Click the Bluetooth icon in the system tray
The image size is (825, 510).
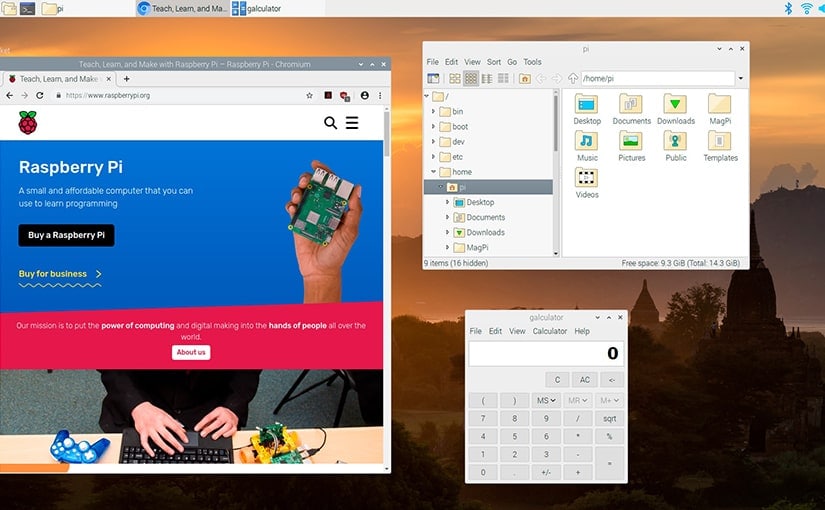pos(788,8)
